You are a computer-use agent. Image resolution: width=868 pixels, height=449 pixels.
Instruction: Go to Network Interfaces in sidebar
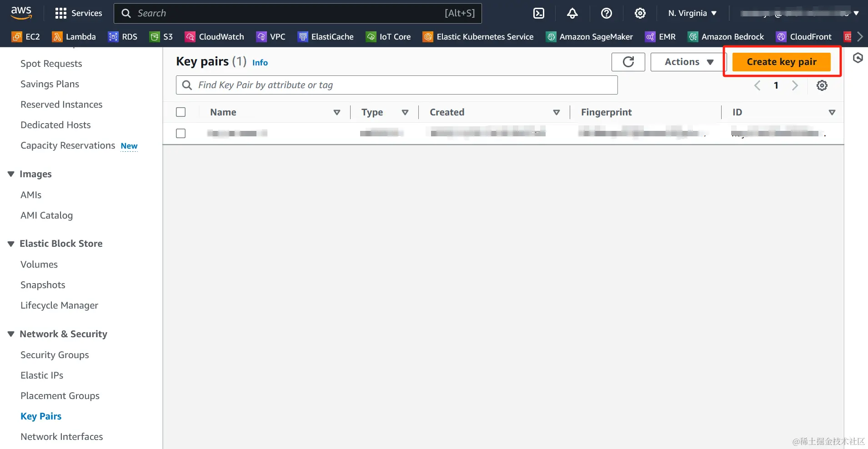tap(62, 437)
